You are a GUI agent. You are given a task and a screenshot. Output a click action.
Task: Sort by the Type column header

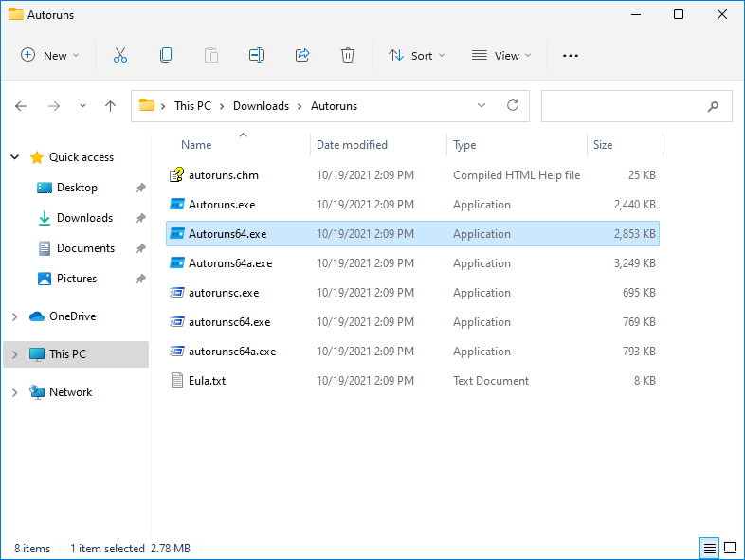click(x=464, y=145)
